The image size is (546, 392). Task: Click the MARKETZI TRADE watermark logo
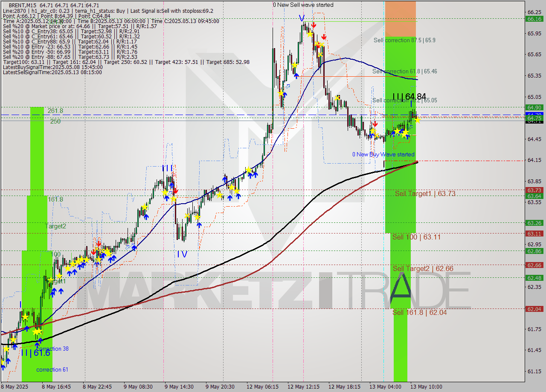point(277,290)
